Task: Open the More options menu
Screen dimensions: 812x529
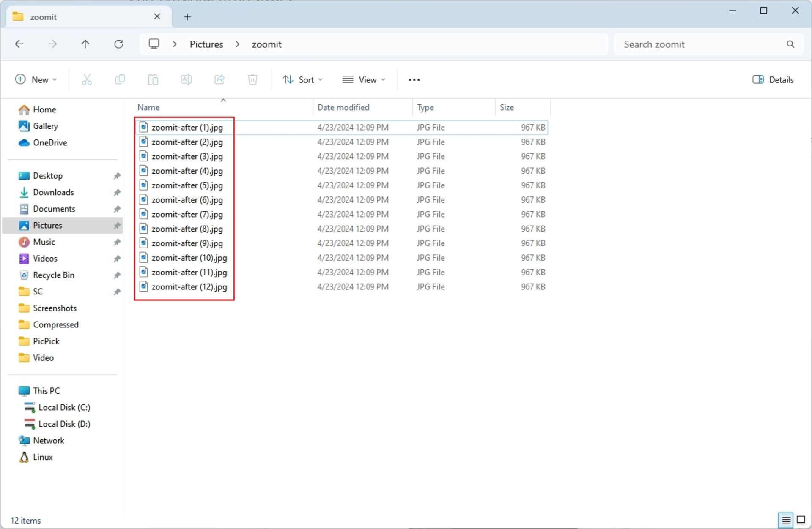Action: pyautogui.click(x=414, y=79)
